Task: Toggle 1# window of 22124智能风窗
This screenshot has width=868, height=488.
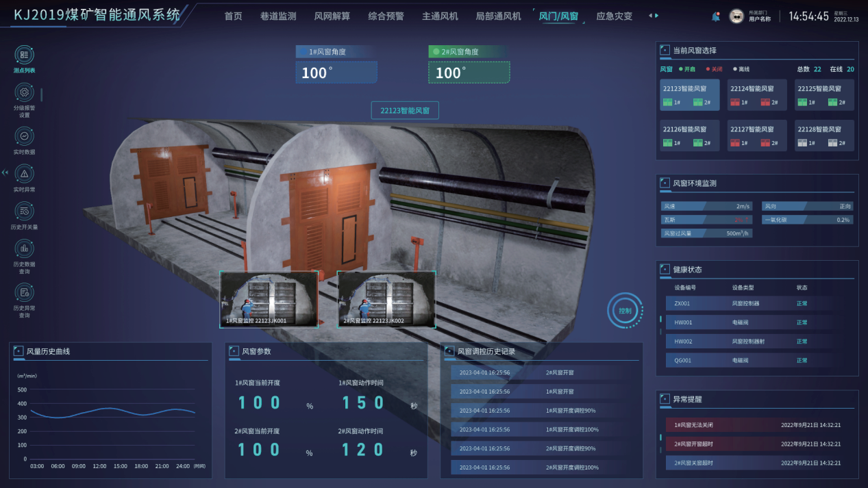Action: 734,103
